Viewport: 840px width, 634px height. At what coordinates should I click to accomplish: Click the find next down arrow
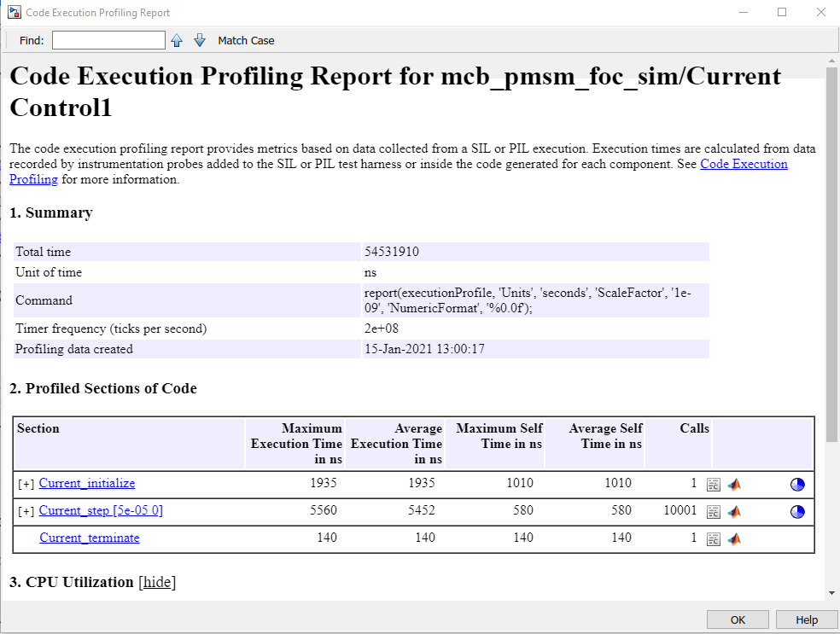(x=200, y=40)
